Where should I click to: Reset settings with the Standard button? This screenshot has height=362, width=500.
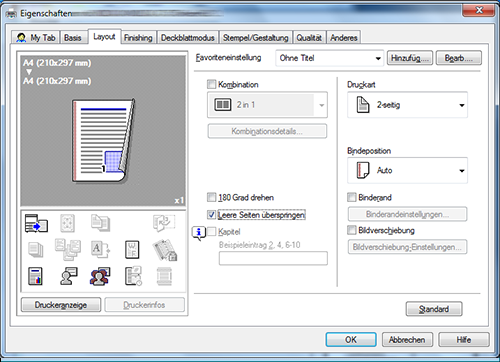(434, 309)
